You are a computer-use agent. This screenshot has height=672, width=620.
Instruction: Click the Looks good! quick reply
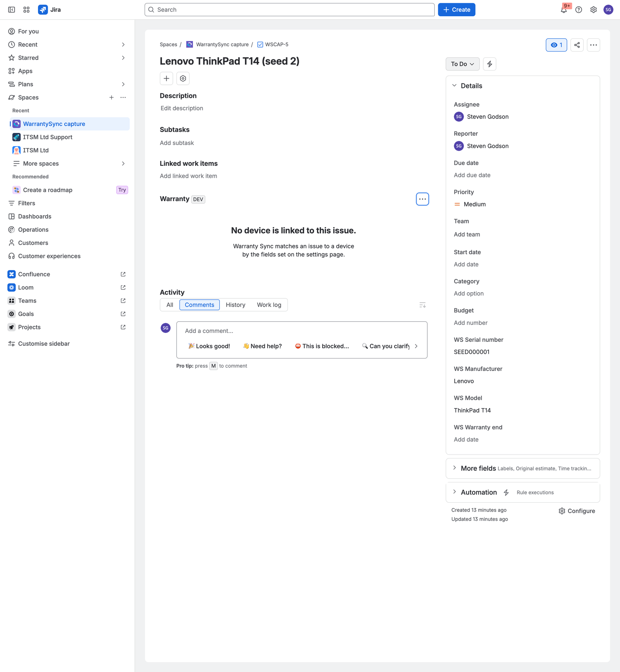pos(209,346)
